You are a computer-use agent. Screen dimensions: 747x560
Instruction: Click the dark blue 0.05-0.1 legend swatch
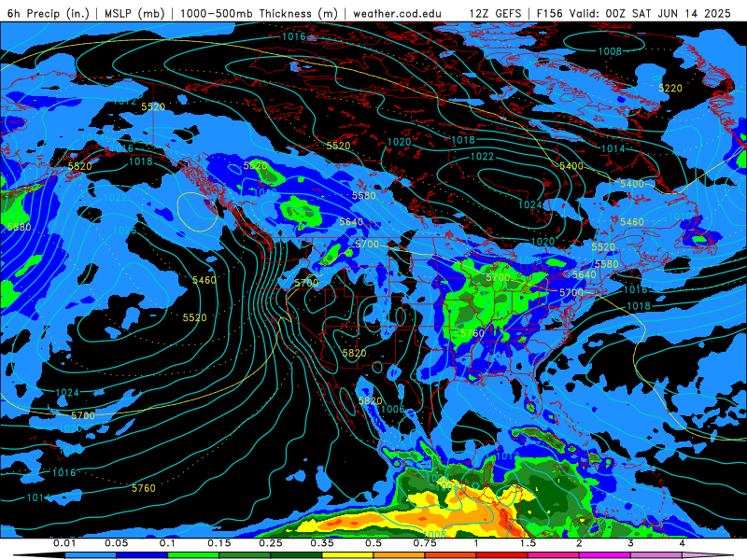(x=142, y=555)
